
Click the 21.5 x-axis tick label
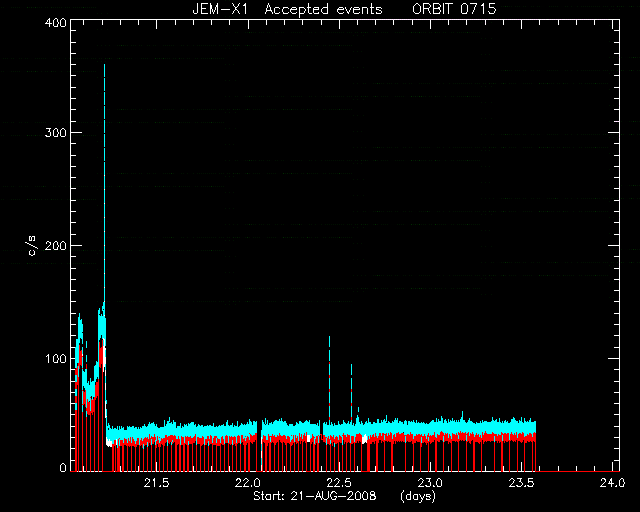pyautogui.click(x=156, y=483)
